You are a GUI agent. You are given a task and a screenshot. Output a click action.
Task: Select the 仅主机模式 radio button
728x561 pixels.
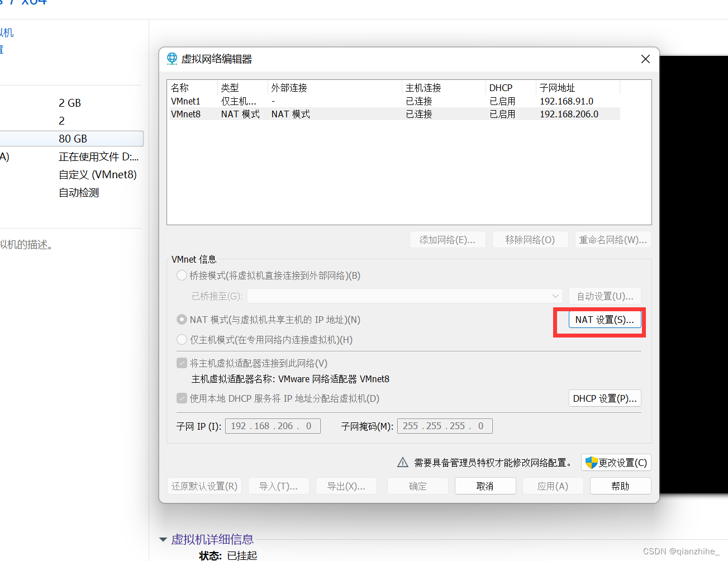pos(182,340)
